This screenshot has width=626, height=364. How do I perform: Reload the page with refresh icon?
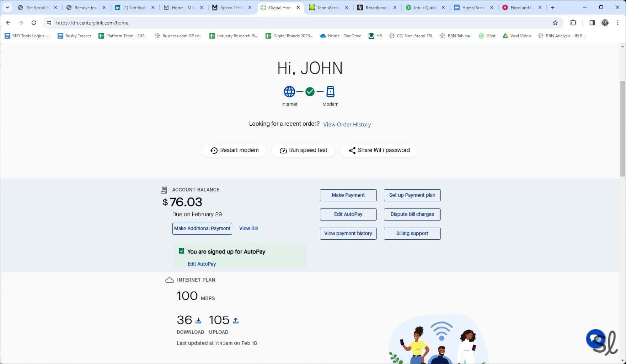tap(34, 23)
